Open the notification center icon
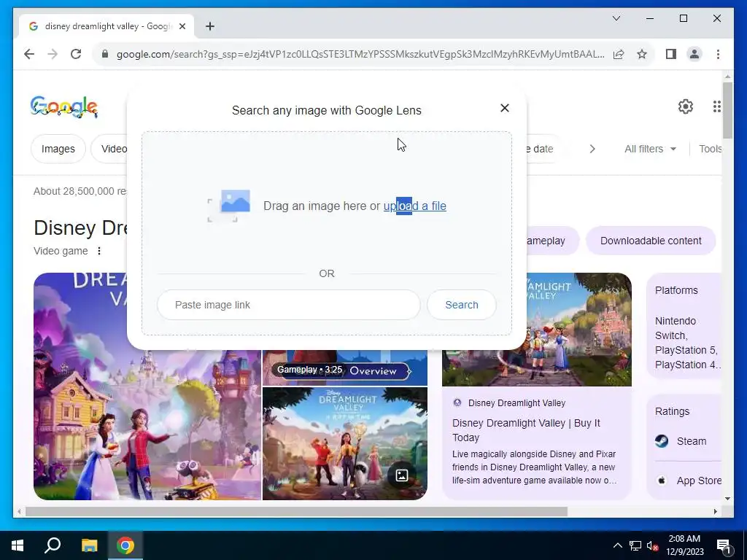 (724, 545)
